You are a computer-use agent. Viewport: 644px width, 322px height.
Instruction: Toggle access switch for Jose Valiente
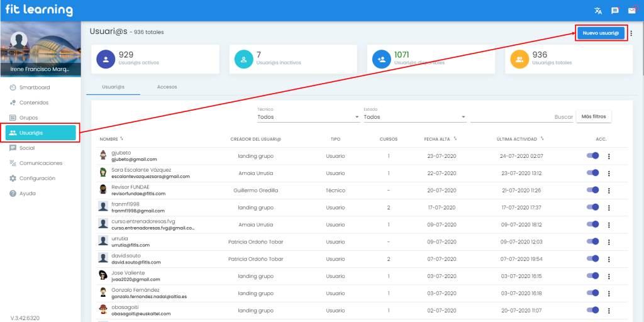coord(592,276)
